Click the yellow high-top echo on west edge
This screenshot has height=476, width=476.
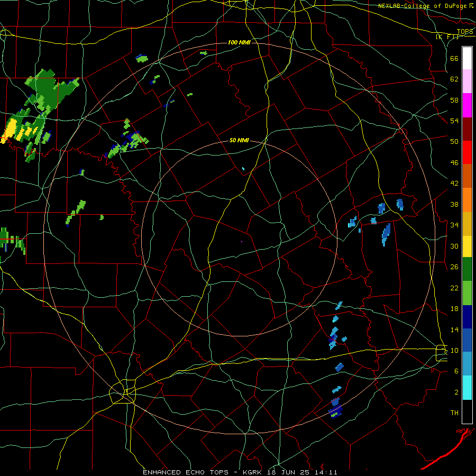point(10,129)
